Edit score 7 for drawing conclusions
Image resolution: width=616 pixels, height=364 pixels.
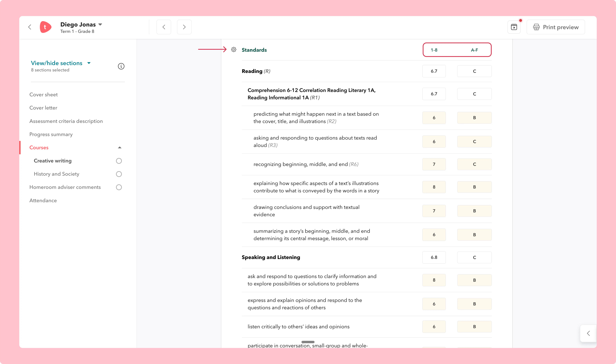[434, 211]
